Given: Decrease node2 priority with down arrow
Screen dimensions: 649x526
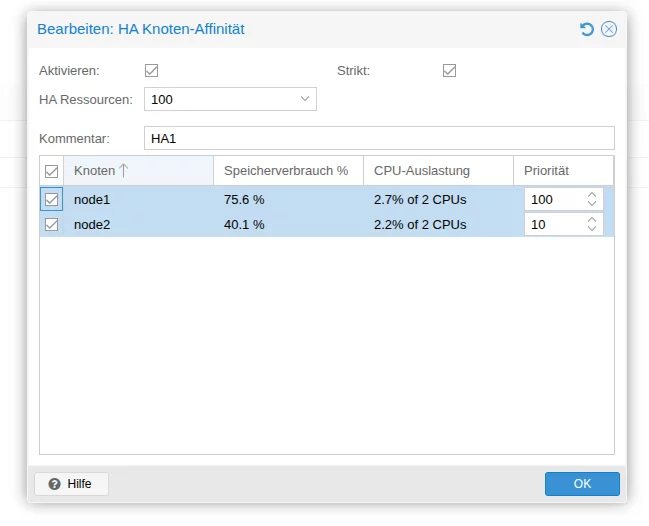Looking at the screenshot, I should (x=592, y=230).
